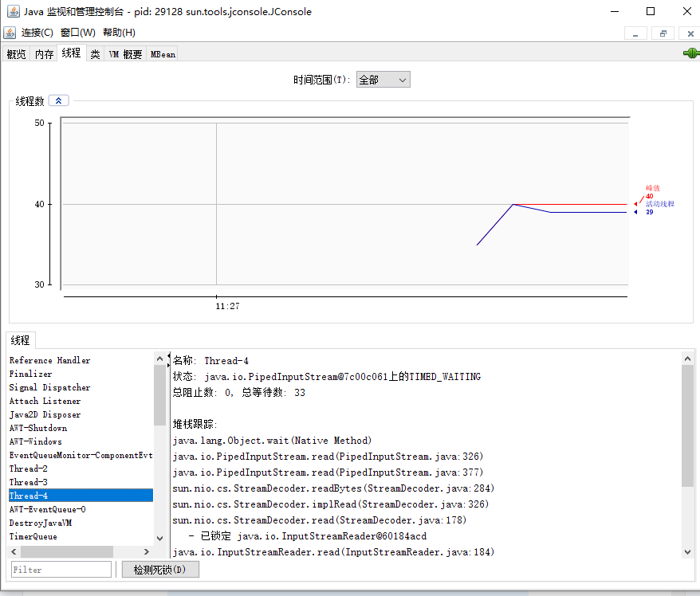Screen dimensions: 700x596
Task: Select EventQueueMonitor-ComponentEvt thread
Action: pos(81,455)
